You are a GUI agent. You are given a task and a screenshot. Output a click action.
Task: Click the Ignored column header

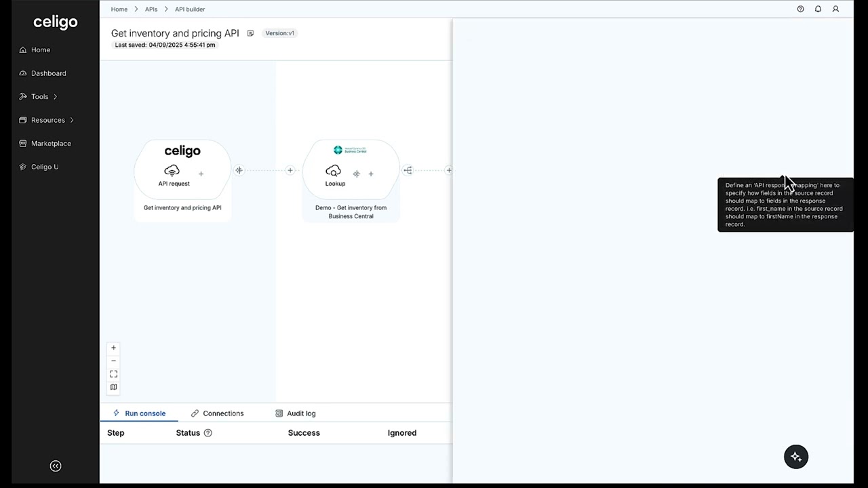pos(402,433)
